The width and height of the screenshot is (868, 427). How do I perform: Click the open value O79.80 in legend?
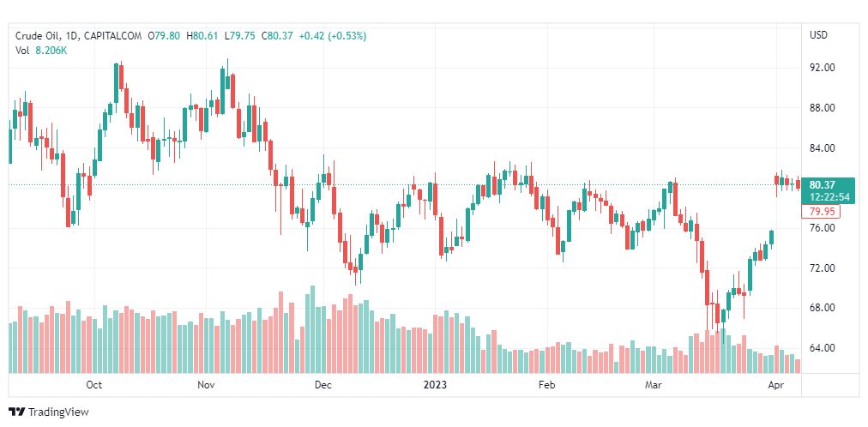click(x=164, y=36)
